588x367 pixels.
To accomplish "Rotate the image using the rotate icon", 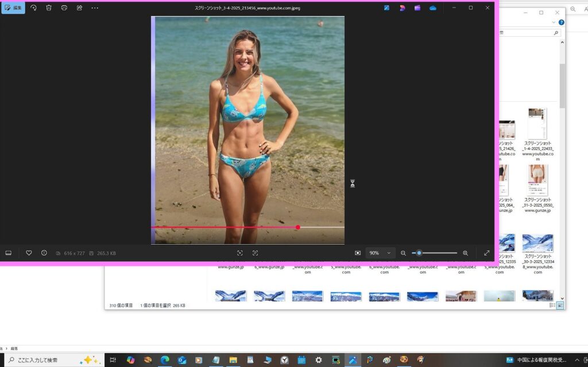I will 33,7.
